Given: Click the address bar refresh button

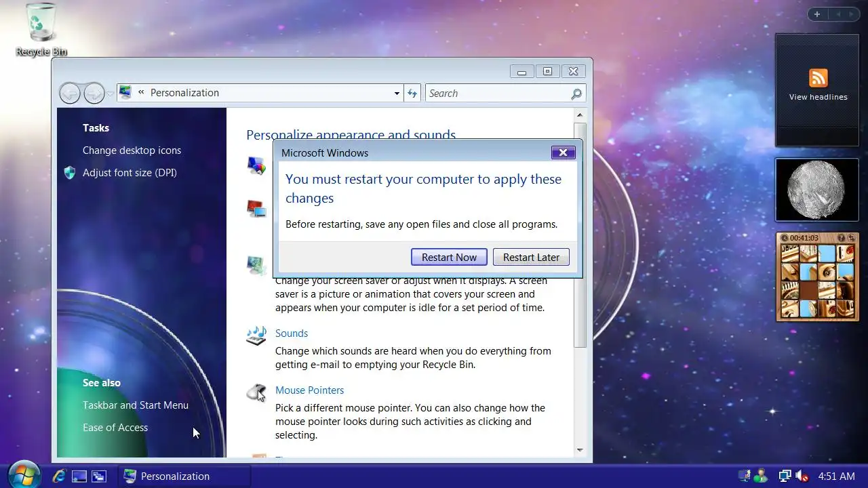Looking at the screenshot, I should pyautogui.click(x=412, y=94).
